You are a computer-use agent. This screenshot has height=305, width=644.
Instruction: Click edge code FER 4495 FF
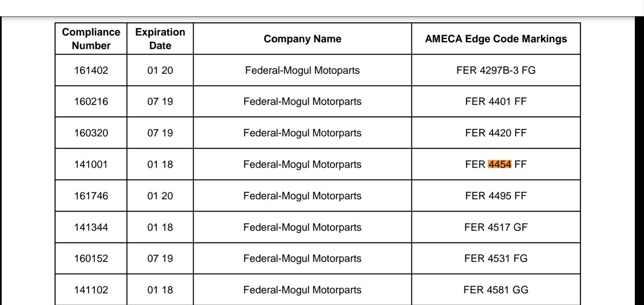496,196
